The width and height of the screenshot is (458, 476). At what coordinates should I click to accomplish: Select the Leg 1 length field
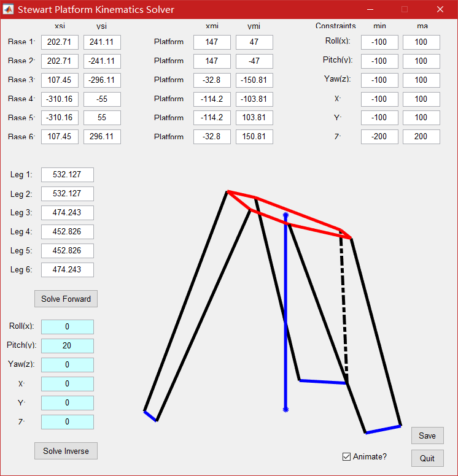(x=67, y=175)
